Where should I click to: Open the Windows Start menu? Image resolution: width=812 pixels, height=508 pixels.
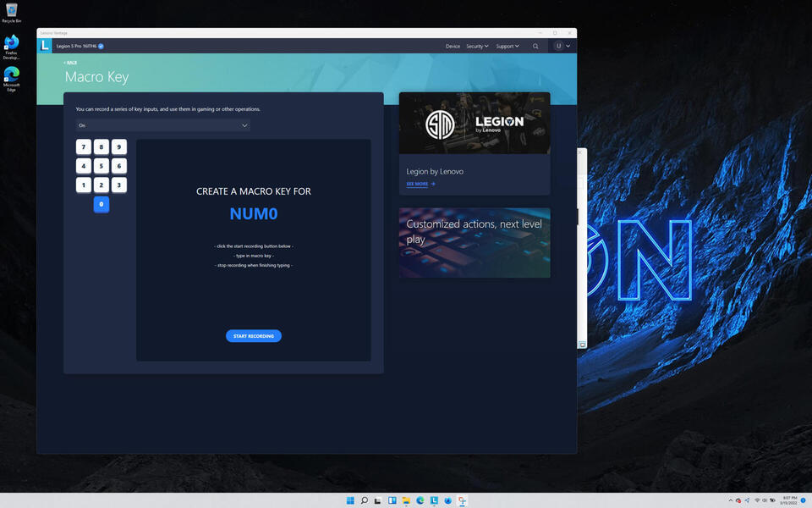point(350,500)
